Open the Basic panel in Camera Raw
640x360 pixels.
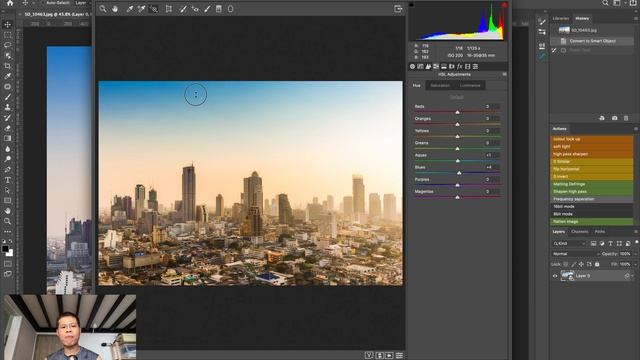[x=413, y=66]
